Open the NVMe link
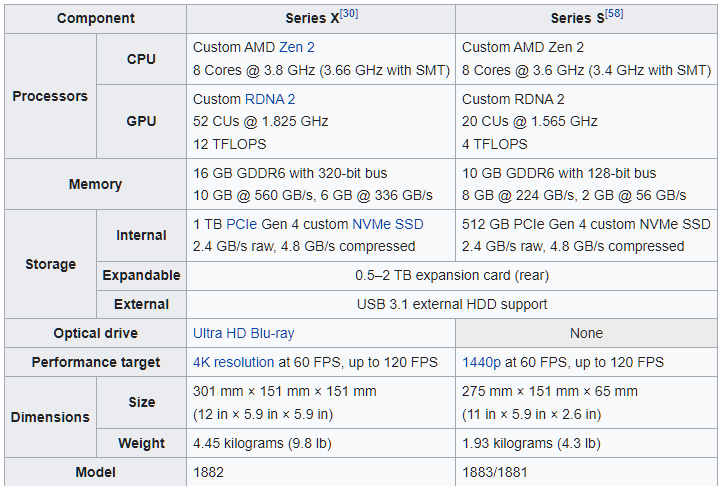 371,224
